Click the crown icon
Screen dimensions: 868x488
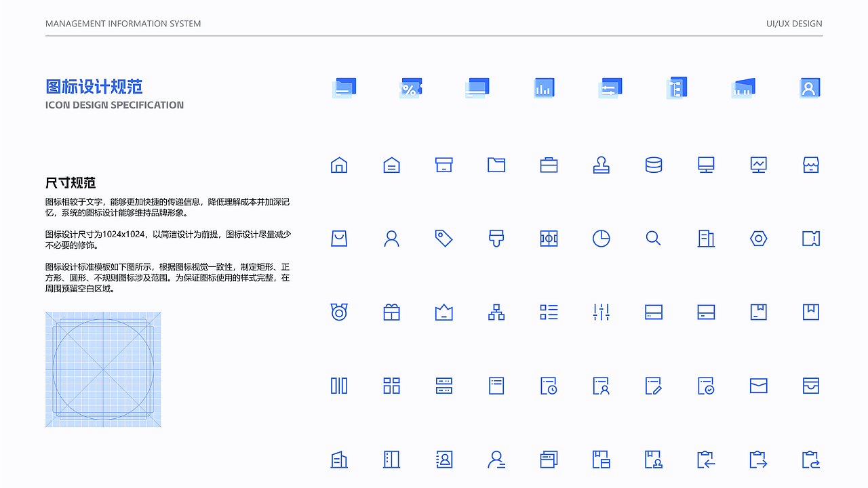coord(443,312)
